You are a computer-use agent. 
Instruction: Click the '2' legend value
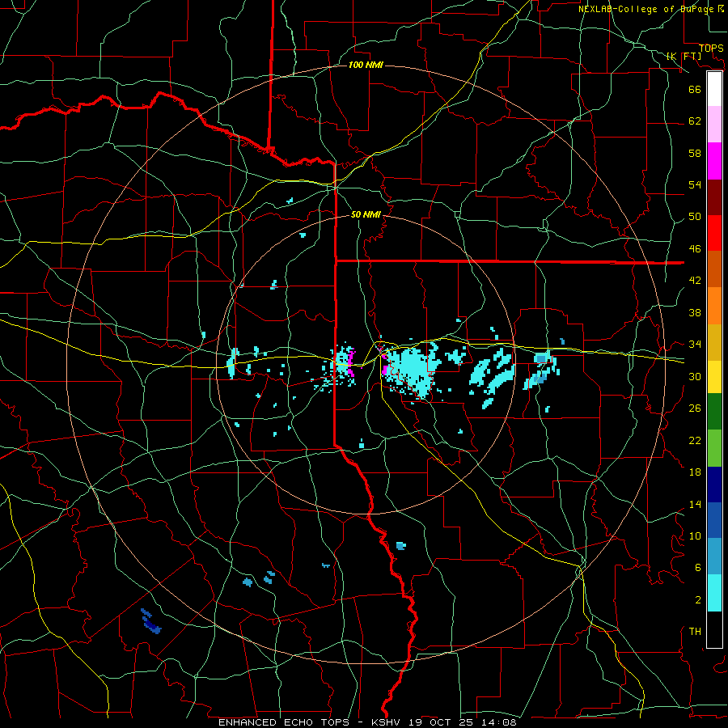(x=697, y=600)
